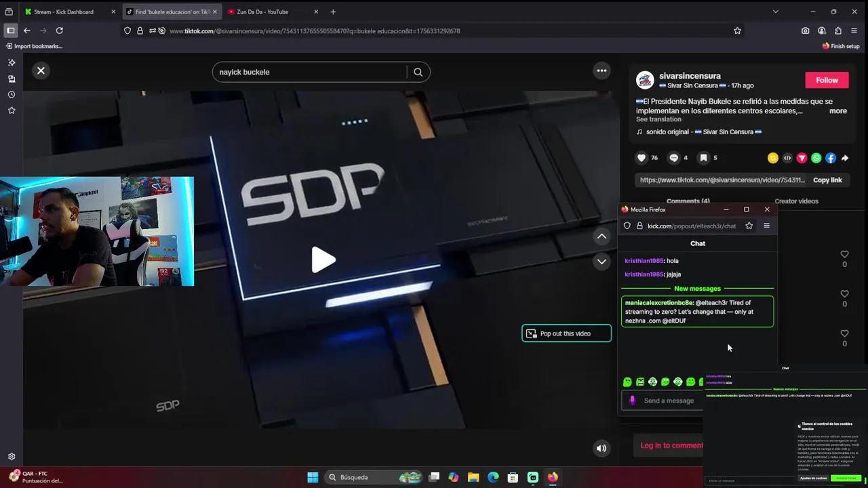This screenshot has width=868, height=488.
Task: Follow the sivarsincensura account
Action: pyautogui.click(x=827, y=80)
